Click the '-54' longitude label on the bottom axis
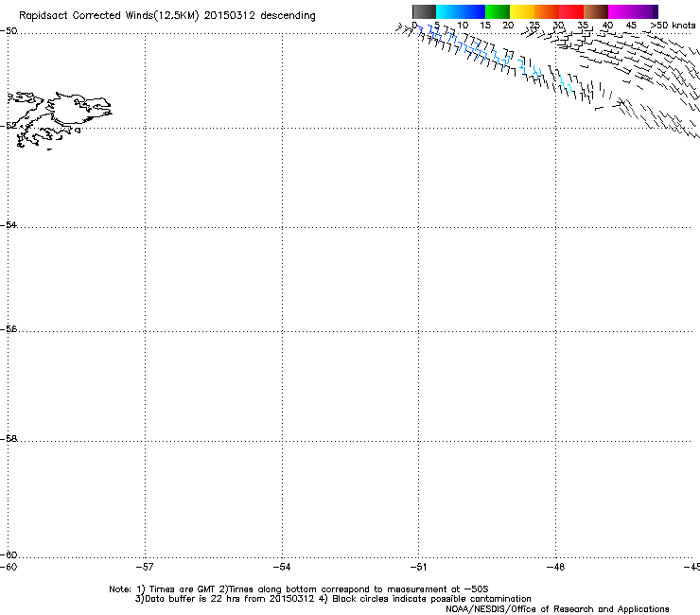The width and height of the screenshot is (700, 615). (x=282, y=567)
